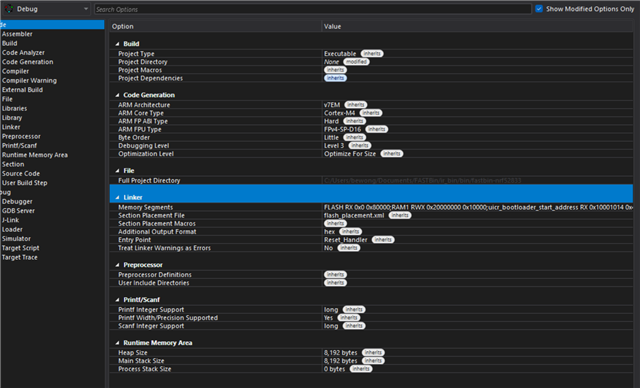640x388 pixels.
Task: Click the flash_placement.xml value
Action: click(354, 215)
